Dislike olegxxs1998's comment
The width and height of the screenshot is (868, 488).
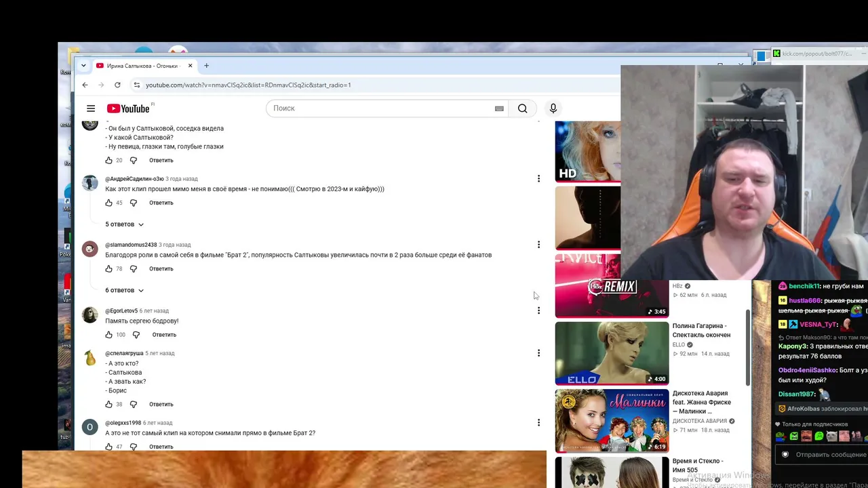tap(134, 447)
